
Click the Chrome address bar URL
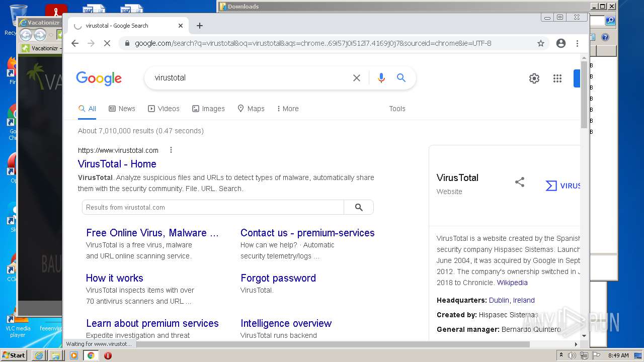[x=313, y=43]
